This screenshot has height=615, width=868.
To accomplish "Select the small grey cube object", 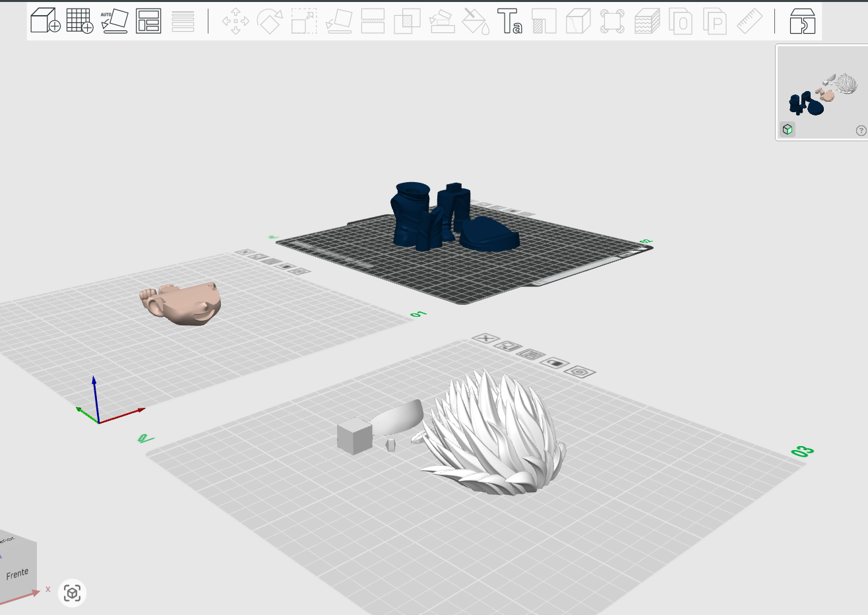I will (x=355, y=436).
